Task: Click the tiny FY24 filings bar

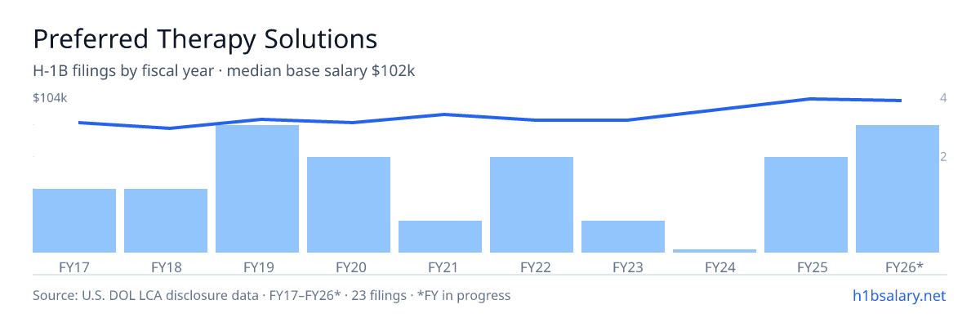Action: coord(715,251)
